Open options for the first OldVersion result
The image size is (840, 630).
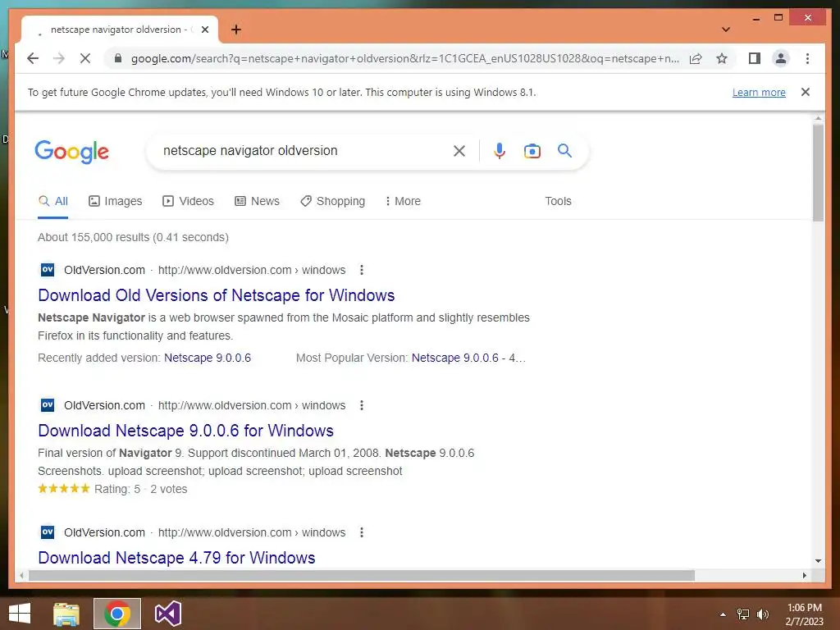click(362, 270)
